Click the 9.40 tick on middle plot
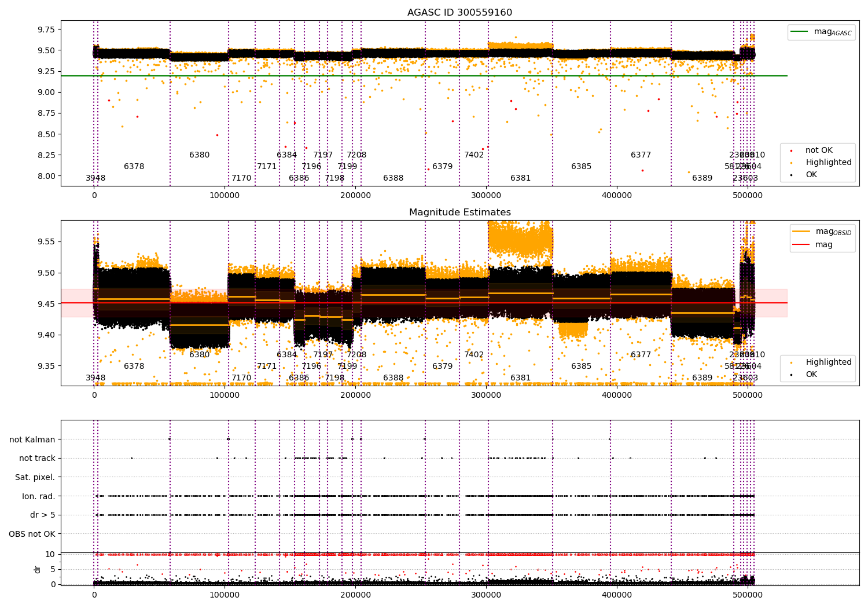The image size is (868, 608). [x=46, y=335]
